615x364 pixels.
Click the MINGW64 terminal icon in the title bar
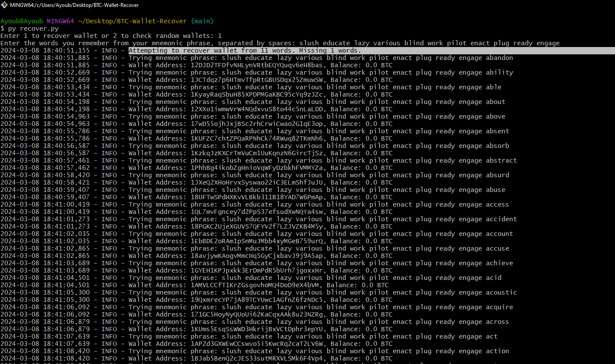click(4, 5)
